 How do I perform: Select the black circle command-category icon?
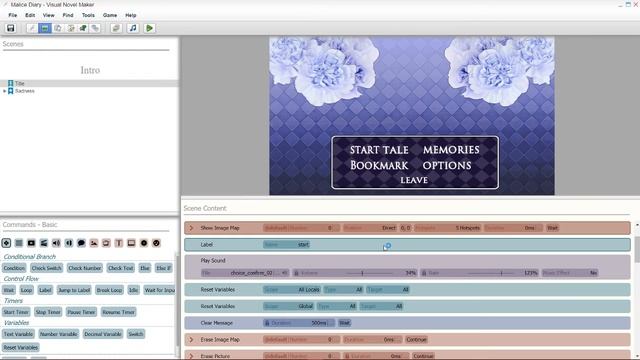pyautogui.click(x=144, y=243)
